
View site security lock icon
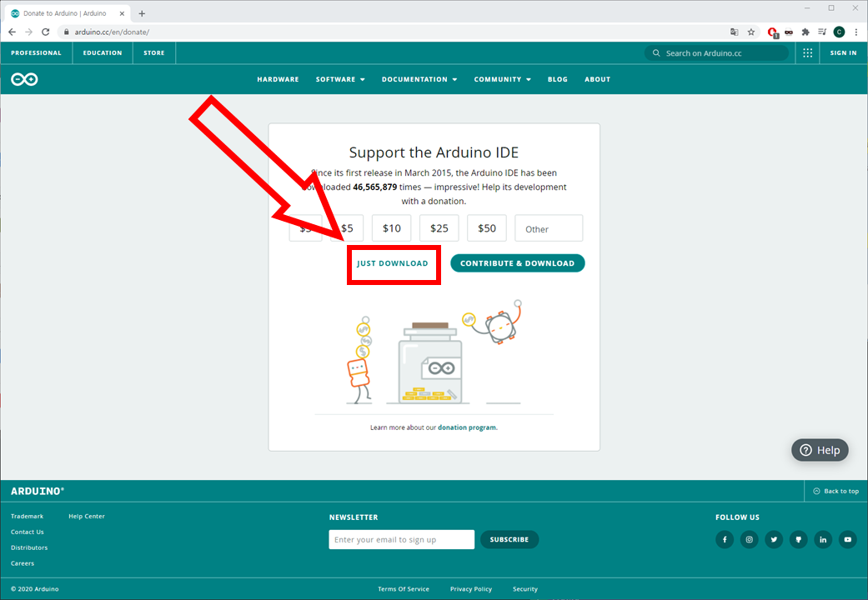67,32
